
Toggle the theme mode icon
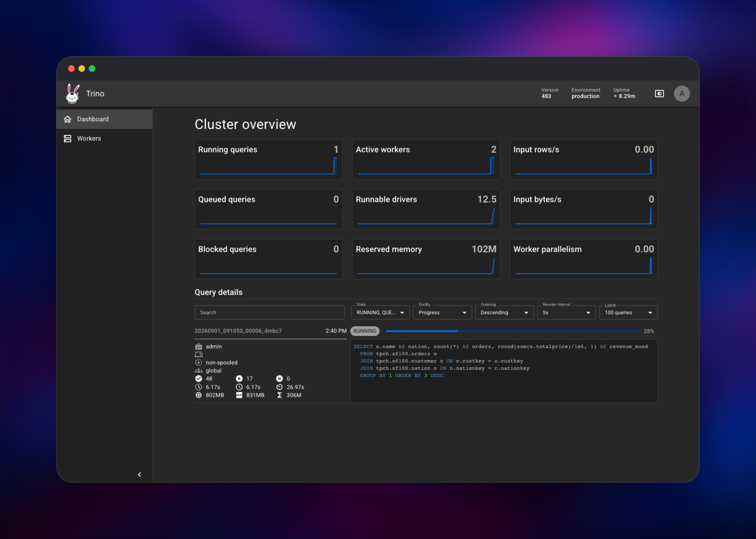click(659, 94)
